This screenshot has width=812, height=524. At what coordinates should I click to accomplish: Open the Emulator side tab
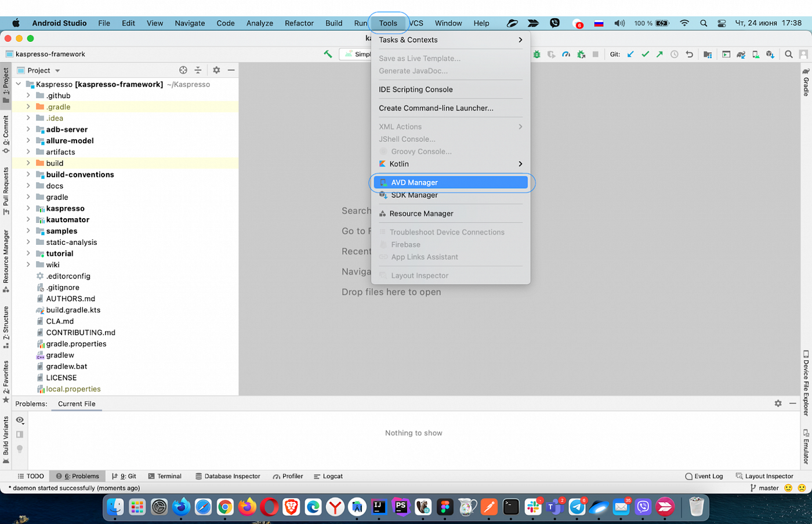click(806, 446)
